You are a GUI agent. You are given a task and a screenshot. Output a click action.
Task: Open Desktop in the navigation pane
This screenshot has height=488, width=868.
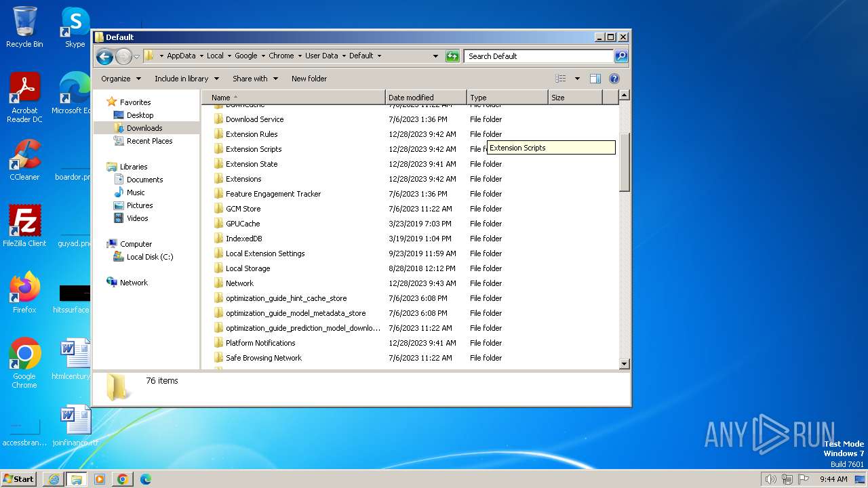[x=140, y=115]
